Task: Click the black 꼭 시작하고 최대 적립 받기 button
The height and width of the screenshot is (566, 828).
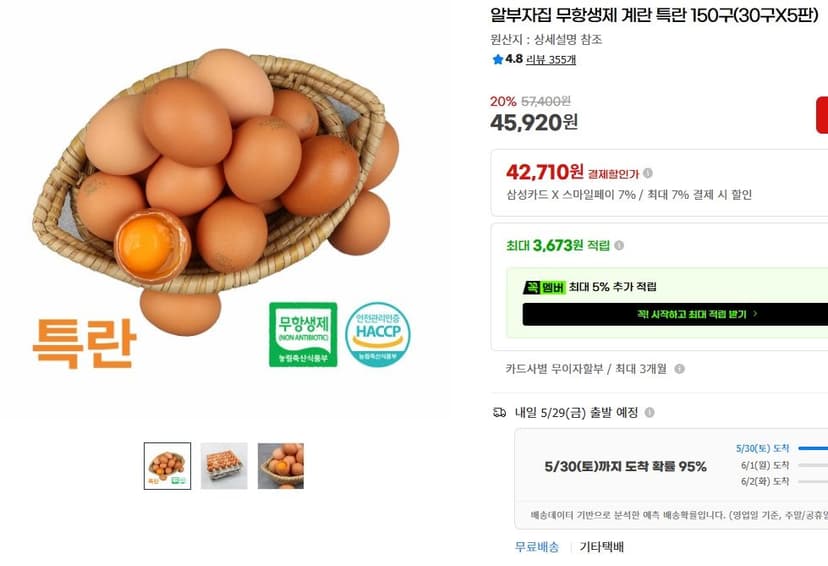Action: pyautogui.click(x=675, y=314)
